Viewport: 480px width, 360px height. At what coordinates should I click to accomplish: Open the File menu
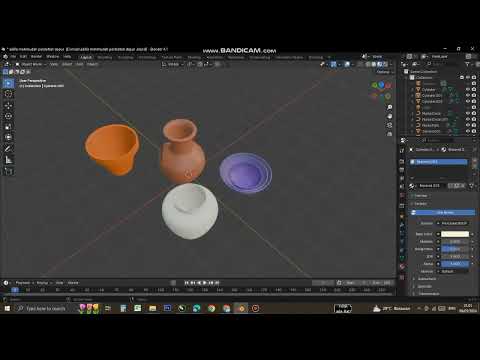point(13,57)
